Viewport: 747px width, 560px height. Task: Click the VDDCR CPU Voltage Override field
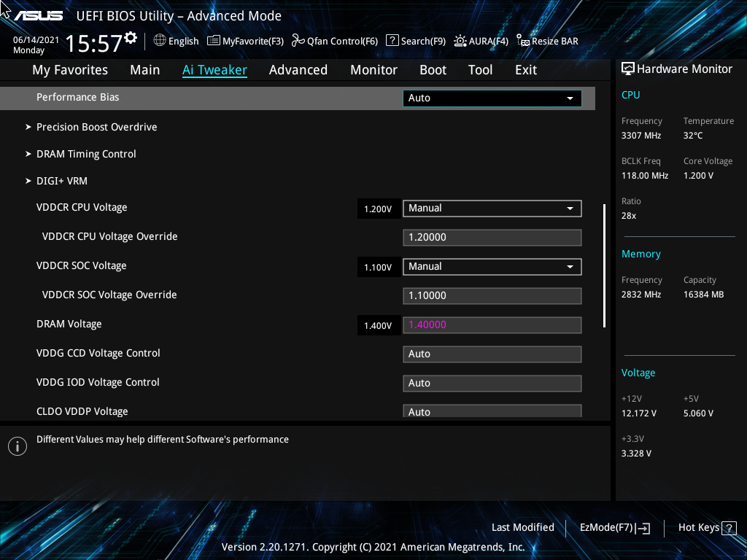(492, 238)
